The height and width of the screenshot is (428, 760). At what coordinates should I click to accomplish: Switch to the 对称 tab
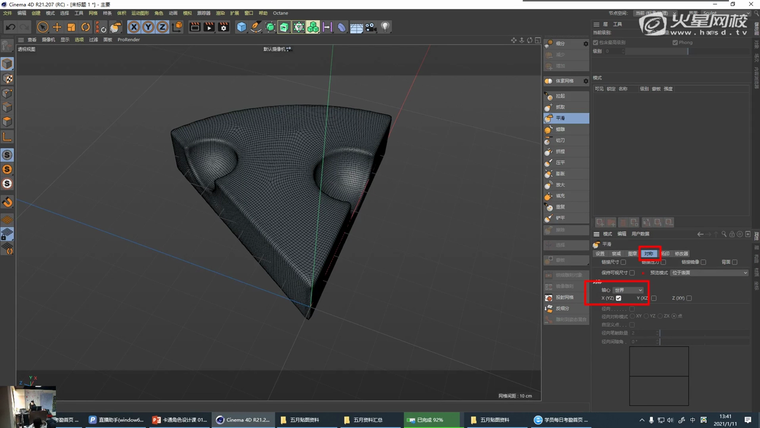click(x=649, y=254)
